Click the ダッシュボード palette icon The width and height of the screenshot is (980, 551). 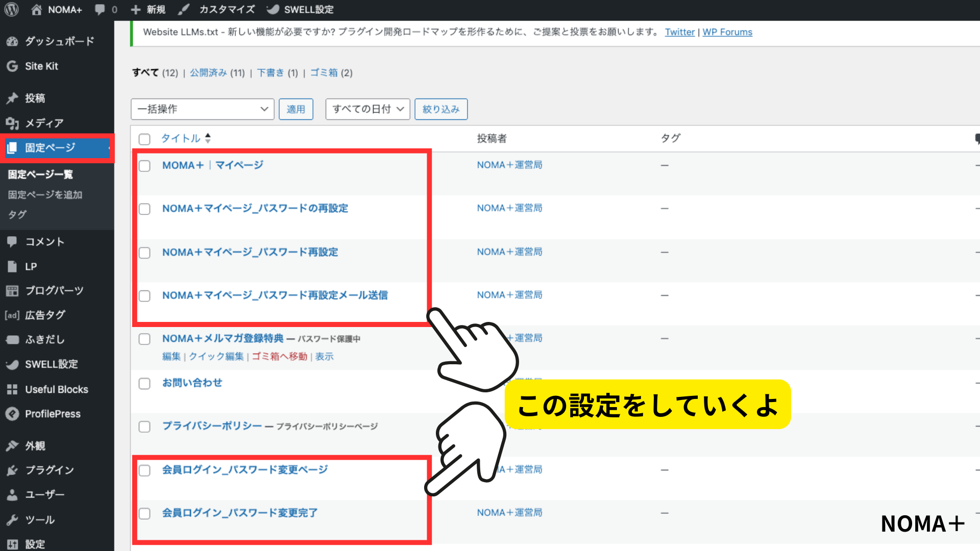12,41
